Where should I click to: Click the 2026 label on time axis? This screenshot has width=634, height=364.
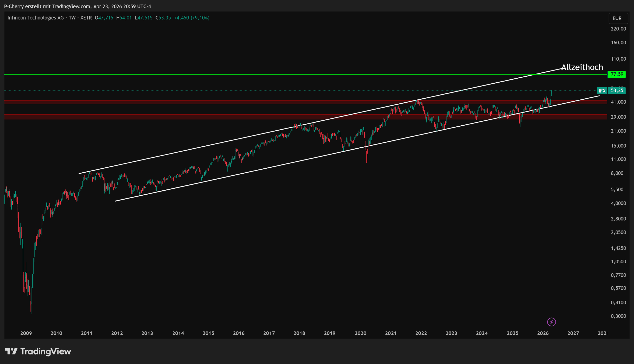click(x=543, y=333)
